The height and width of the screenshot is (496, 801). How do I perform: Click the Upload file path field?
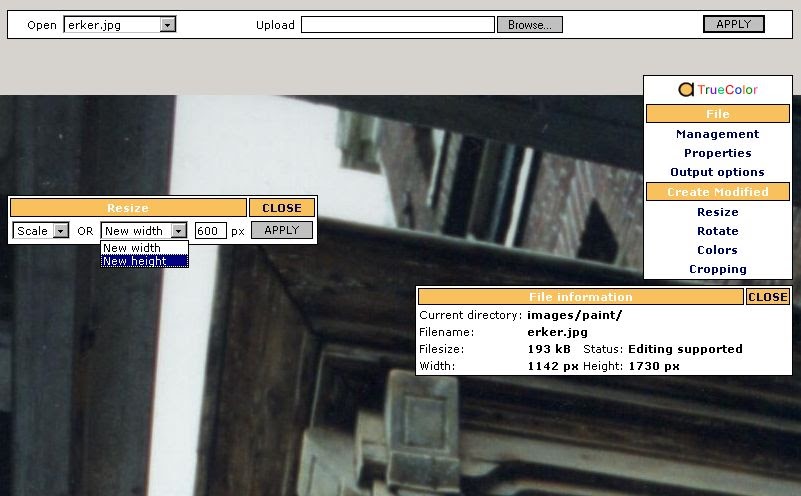397,25
